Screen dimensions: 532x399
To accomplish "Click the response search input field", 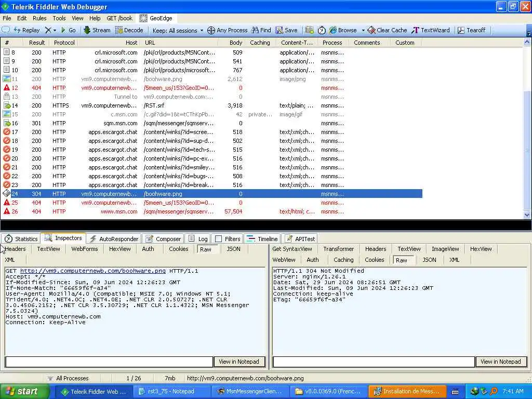I will [374, 362].
